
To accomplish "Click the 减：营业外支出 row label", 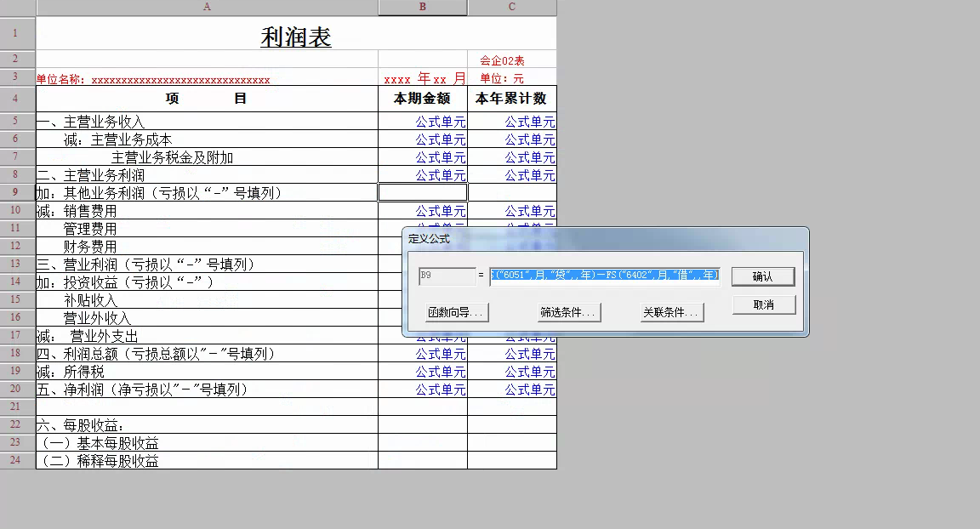I will click(x=207, y=335).
